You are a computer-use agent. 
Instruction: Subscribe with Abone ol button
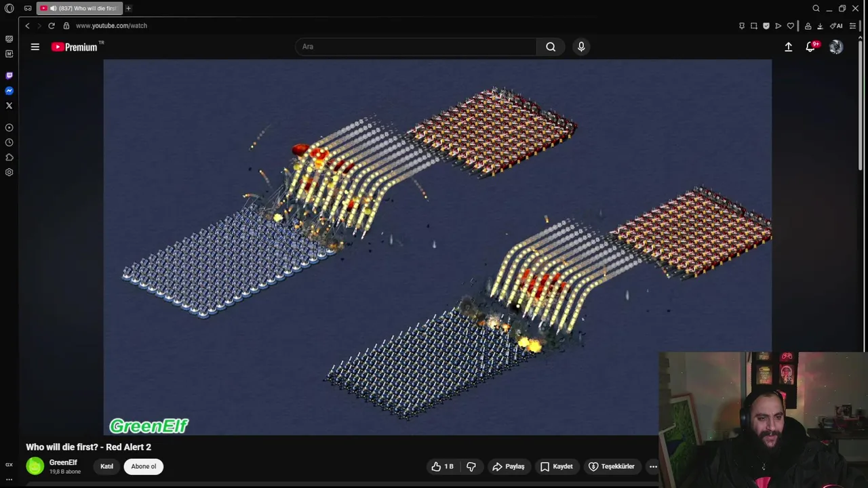click(x=143, y=466)
